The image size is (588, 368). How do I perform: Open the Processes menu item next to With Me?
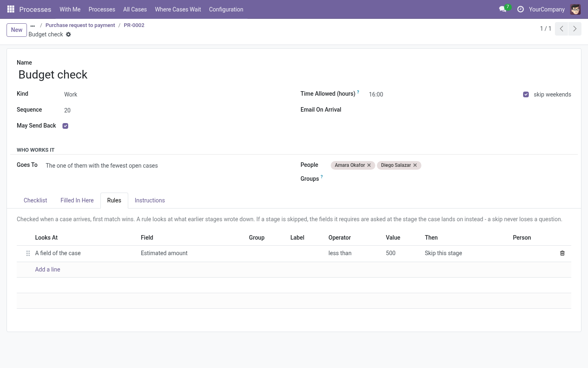[x=102, y=9]
